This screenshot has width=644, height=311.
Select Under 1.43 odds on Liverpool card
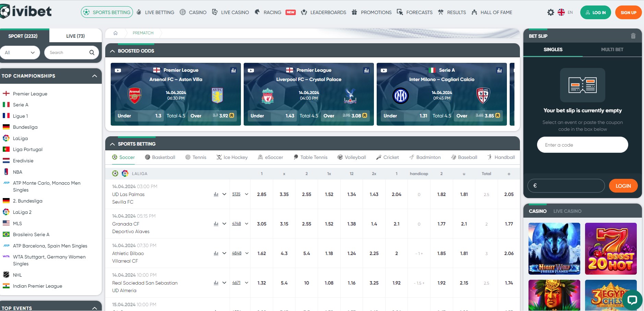tap(272, 116)
